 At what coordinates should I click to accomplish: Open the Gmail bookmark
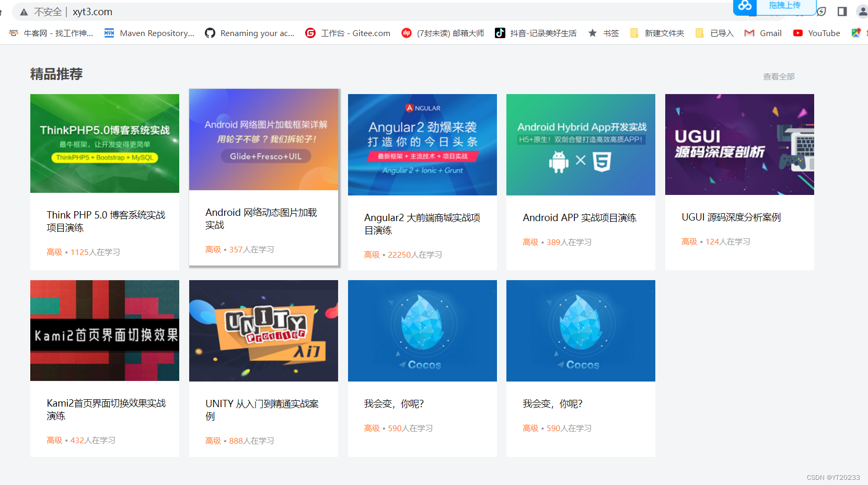pyautogui.click(x=763, y=33)
